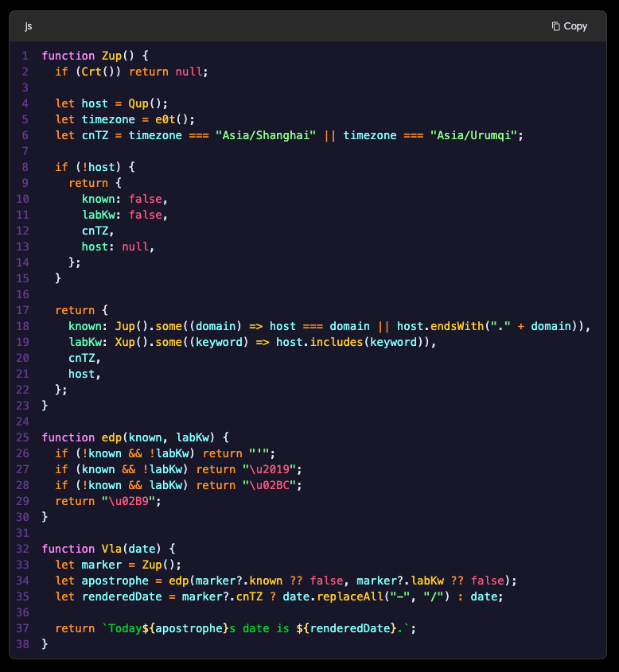This screenshot has height=672, width=619.
Task: Click the clipboard copy icon
Action: [556, 26]
